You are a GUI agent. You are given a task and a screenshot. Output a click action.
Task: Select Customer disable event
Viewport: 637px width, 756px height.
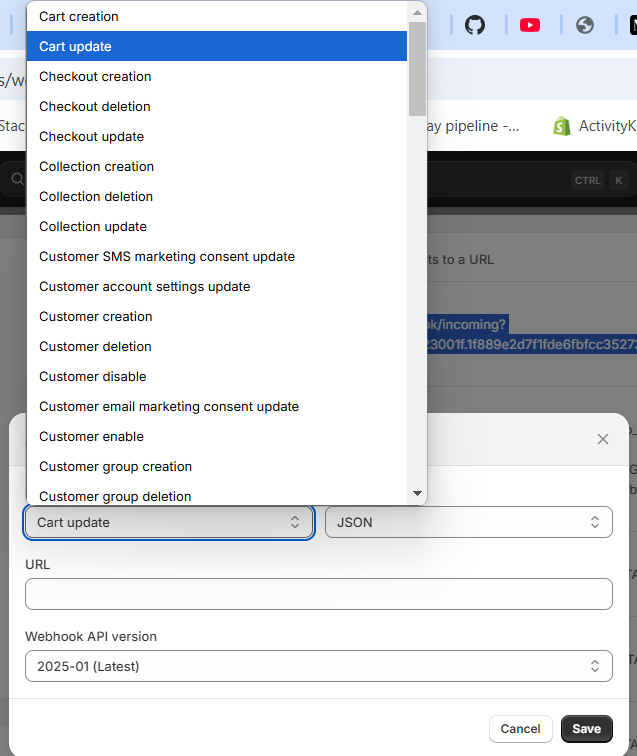point(217,376)
